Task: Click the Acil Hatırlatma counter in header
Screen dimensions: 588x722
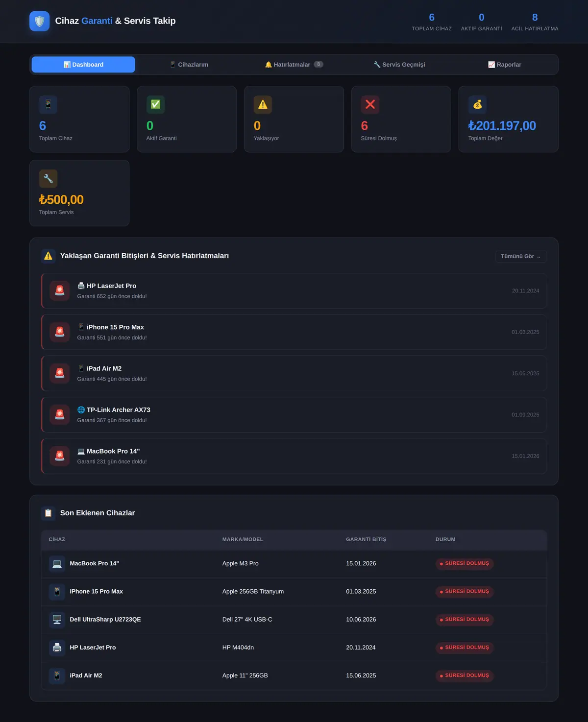Action: click(535, 22)
